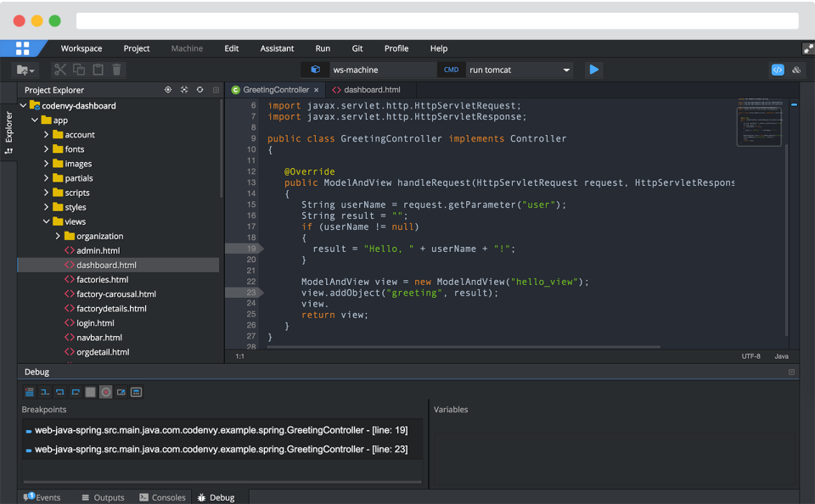Open the Profile menu

396,48
